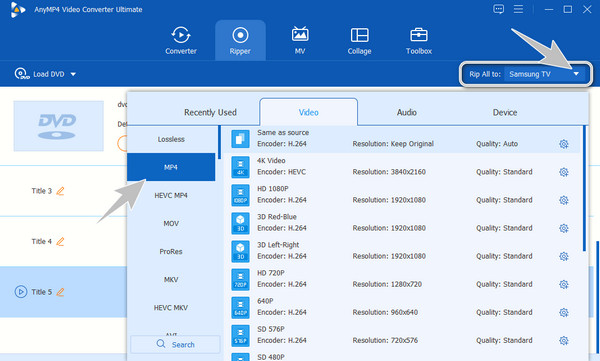Select the ProRes format category

(171, 252)
